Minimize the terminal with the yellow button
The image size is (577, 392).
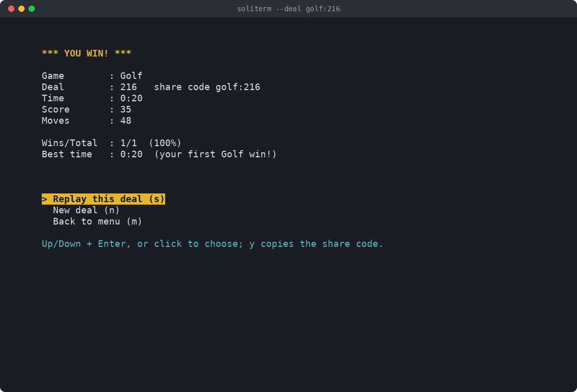click(x=21, y=9)
